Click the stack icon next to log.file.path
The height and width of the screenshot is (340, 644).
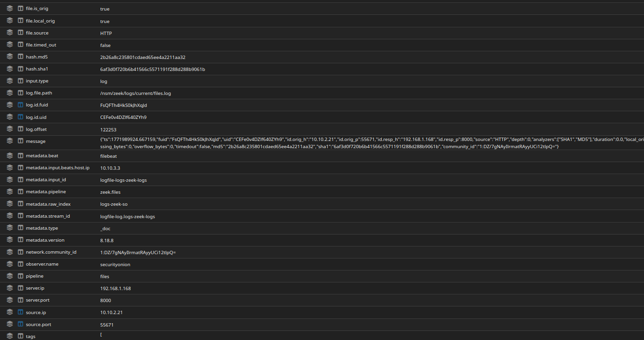(x=10, y=93)
